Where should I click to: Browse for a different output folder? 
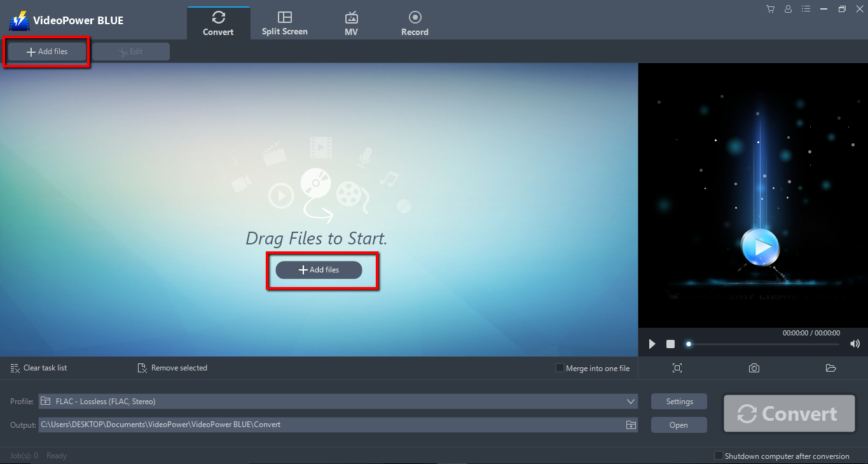click(x=630, y=425)
